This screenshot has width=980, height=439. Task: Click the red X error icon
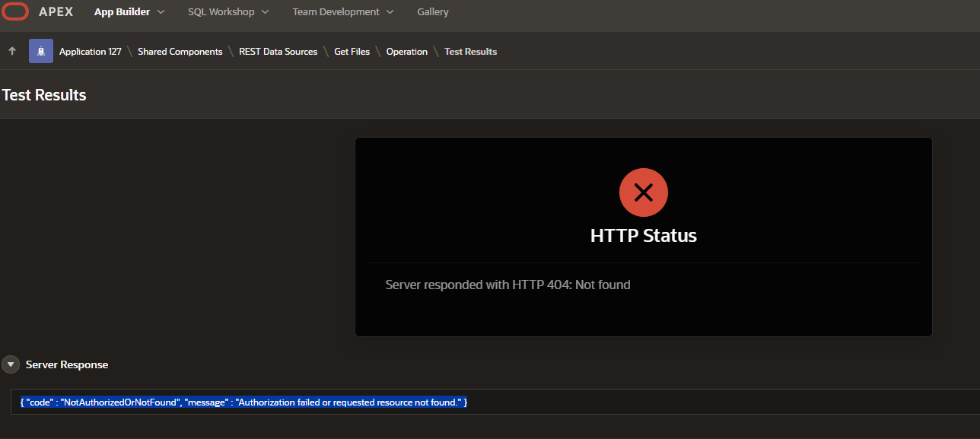pyautogui.click(x=643, y=192)
